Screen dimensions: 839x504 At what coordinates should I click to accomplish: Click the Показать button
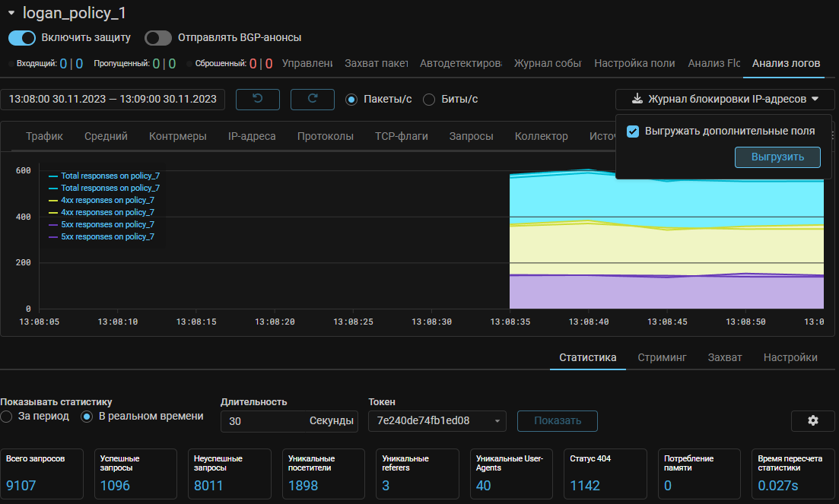[x=557, y=420]
